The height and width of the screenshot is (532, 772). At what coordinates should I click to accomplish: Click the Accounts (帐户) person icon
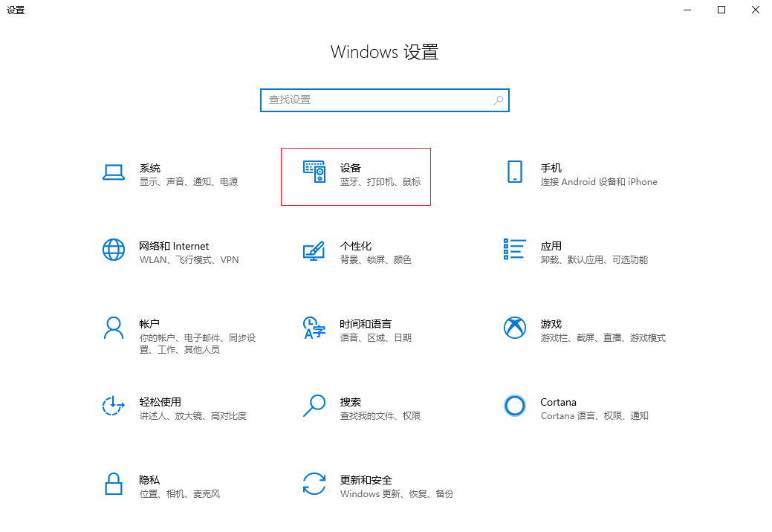click(113, 328)
